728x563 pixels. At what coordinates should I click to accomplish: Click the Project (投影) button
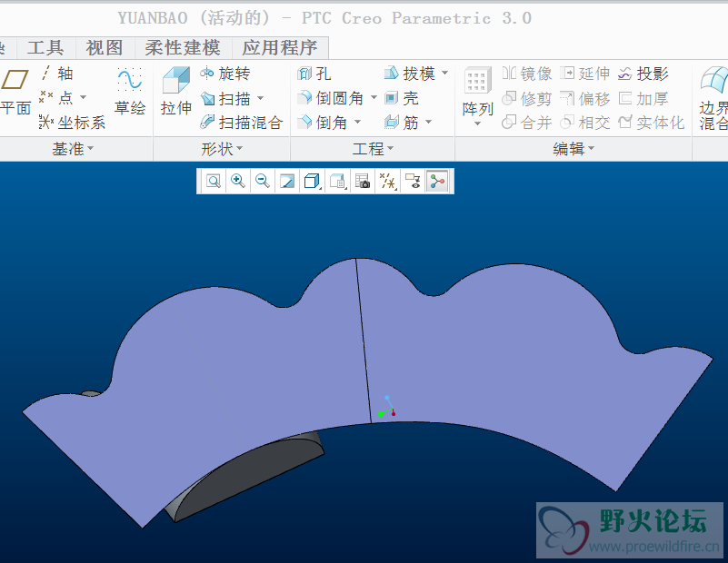pos(643,74)
